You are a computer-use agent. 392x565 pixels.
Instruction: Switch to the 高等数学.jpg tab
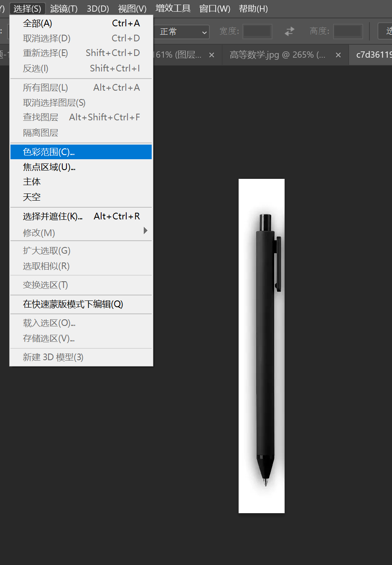(277, 55)
